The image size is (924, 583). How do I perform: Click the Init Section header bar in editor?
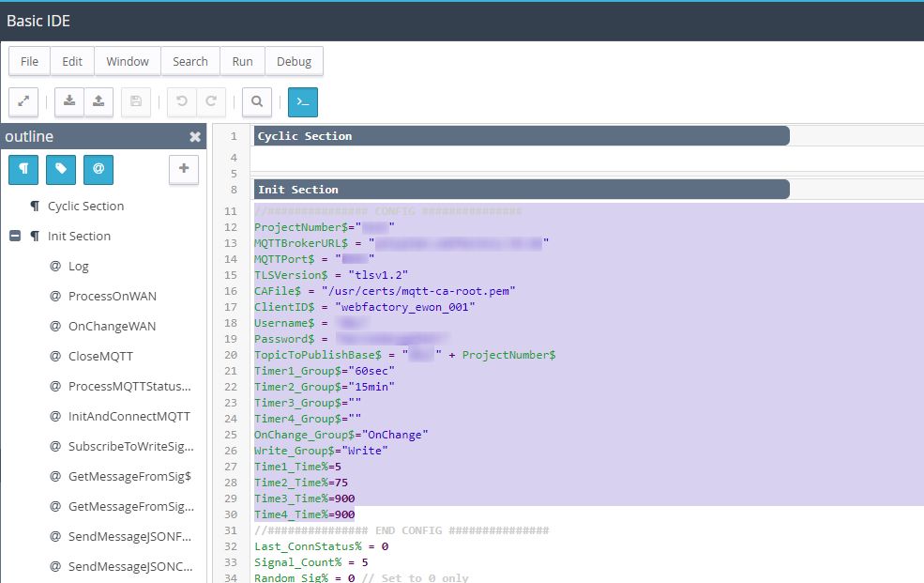tap(521, 190)
